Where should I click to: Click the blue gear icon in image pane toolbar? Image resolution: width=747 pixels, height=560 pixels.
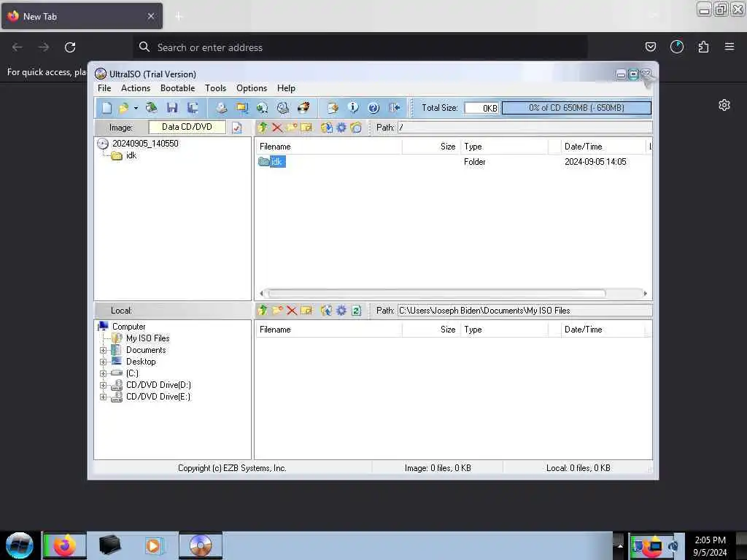point(341,128)
